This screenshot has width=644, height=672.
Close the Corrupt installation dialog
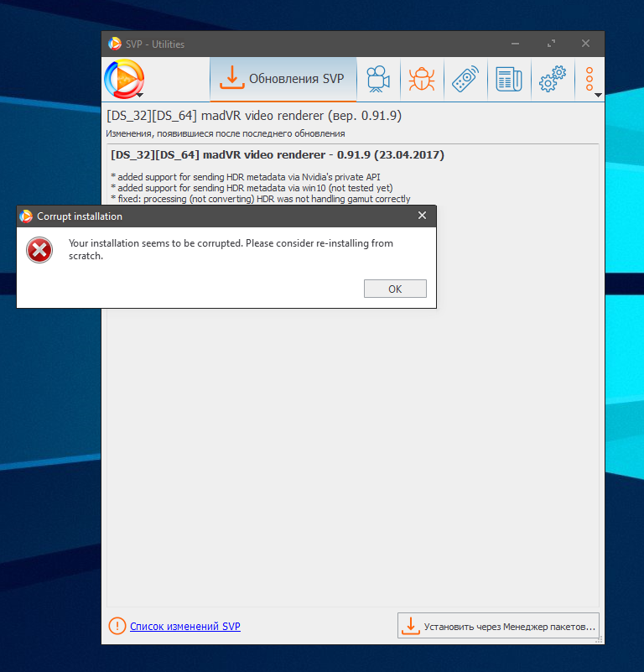tap(423, 216)
